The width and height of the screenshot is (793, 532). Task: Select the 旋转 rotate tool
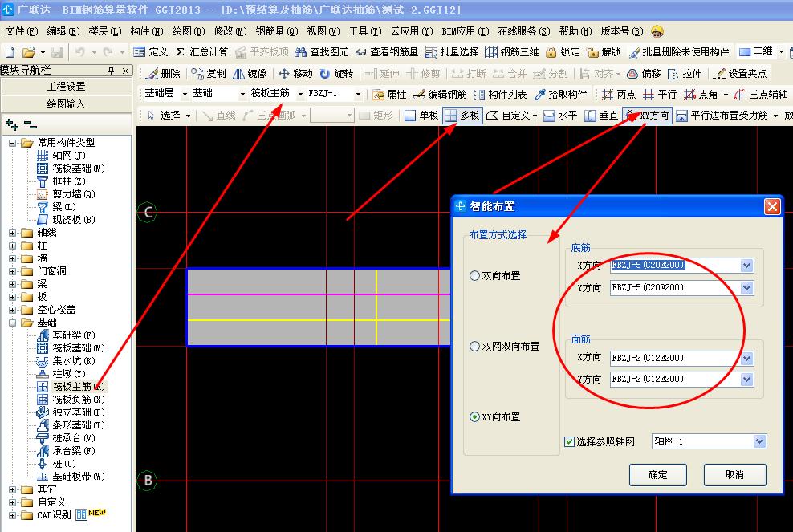coord(336,74)
